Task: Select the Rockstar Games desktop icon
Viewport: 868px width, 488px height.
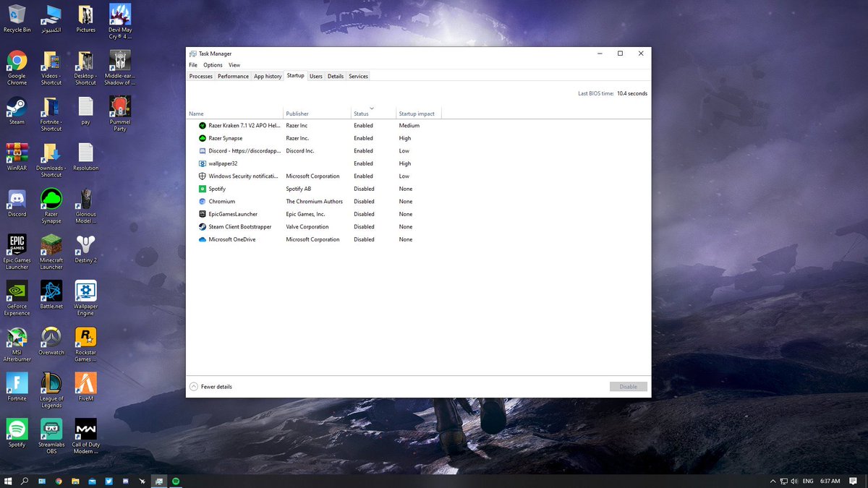Action: coord(85,344)
